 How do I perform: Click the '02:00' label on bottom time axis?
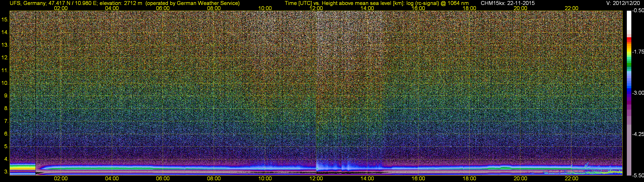click(x=61, y=179)
